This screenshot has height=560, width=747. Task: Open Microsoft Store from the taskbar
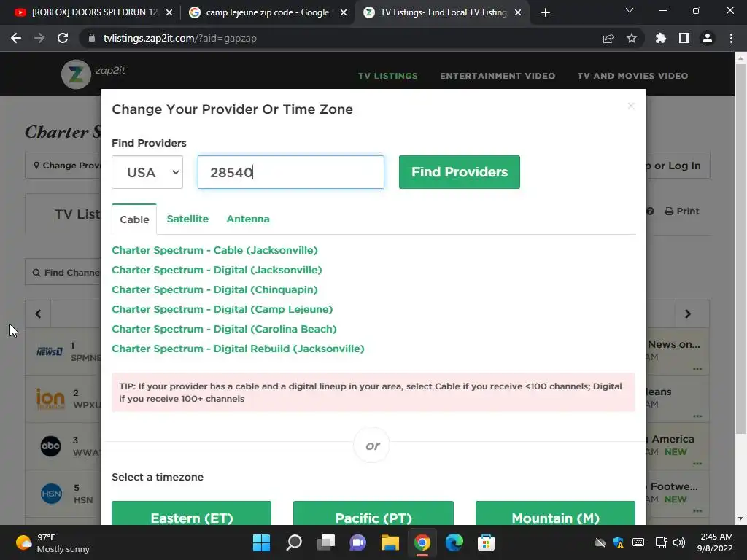point(486,542)
